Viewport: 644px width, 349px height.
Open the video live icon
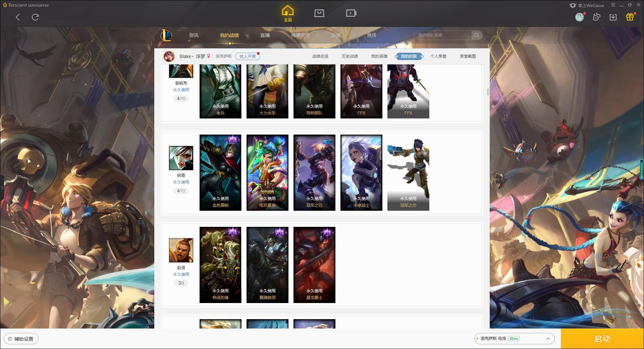351,13
